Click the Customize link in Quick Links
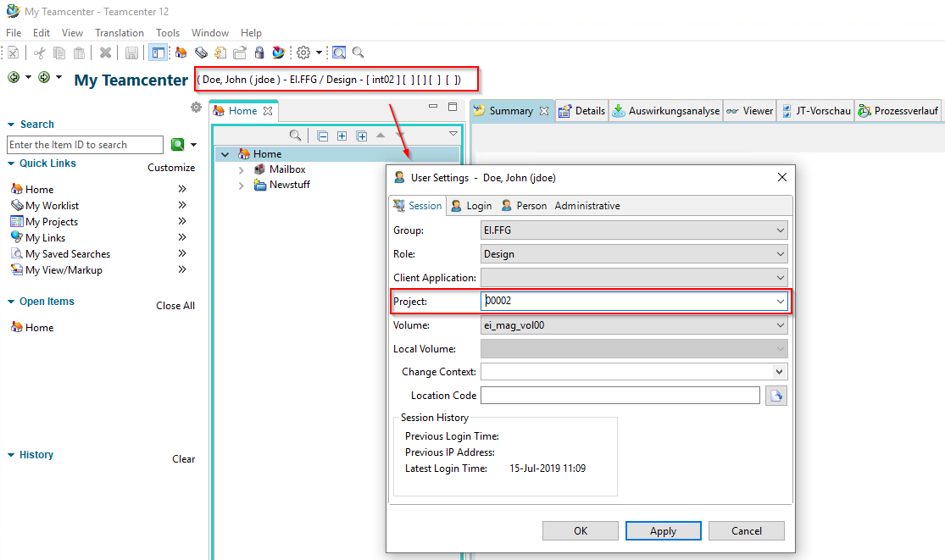The height and width of the screenshot is (560, 945). tap(171, 168)
